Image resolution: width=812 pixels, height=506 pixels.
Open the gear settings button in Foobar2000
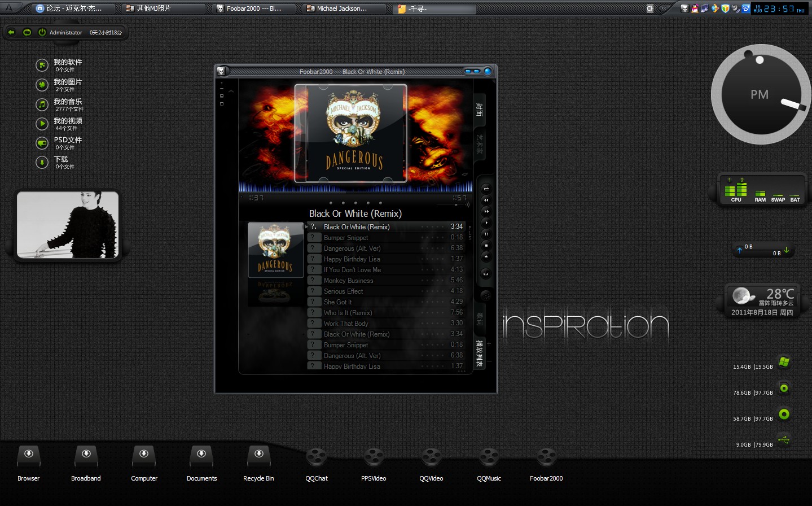(x=485, y=295)
